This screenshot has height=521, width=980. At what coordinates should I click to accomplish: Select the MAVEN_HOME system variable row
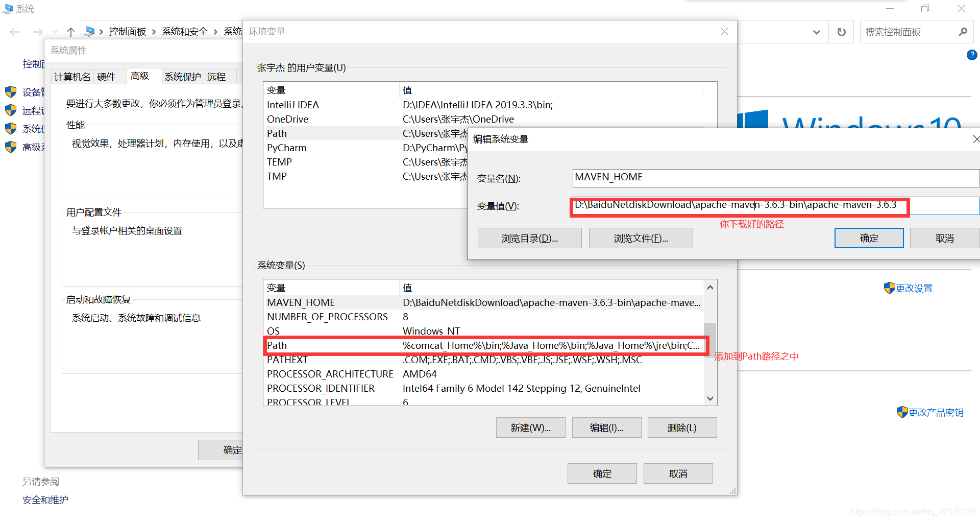point(484,302)
